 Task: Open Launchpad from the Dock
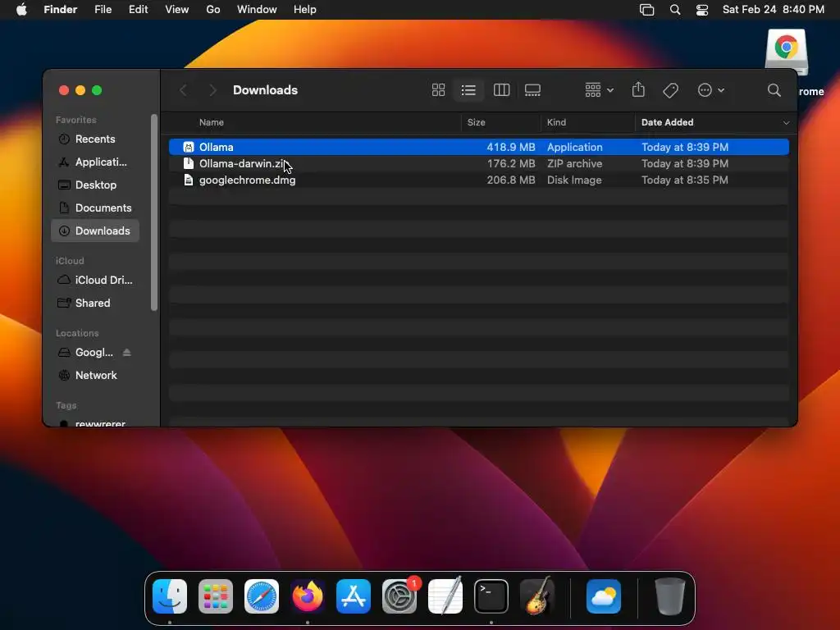[216, 596]
